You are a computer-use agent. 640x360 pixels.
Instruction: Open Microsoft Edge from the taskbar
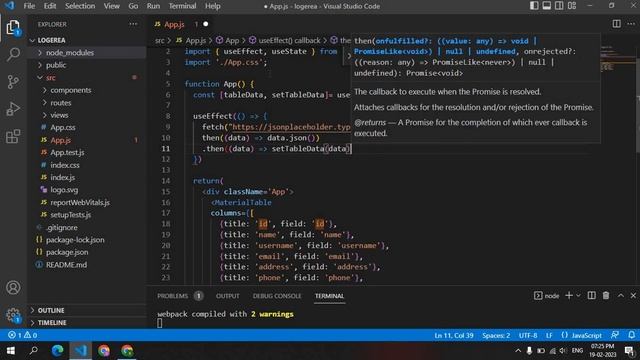click(57, 351)
